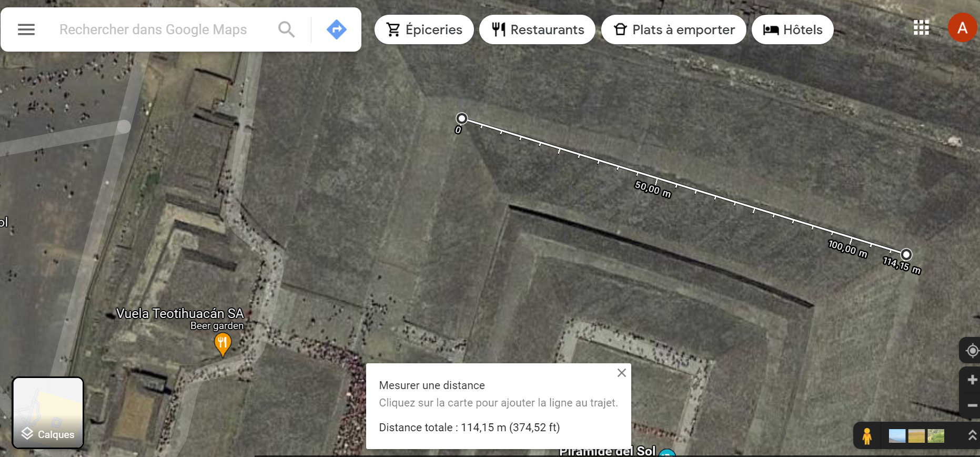Image resolution: width=980 pixels, height=457 pixels.
Task: Zoom out with the minus button
Action: [x=972, y=405]
